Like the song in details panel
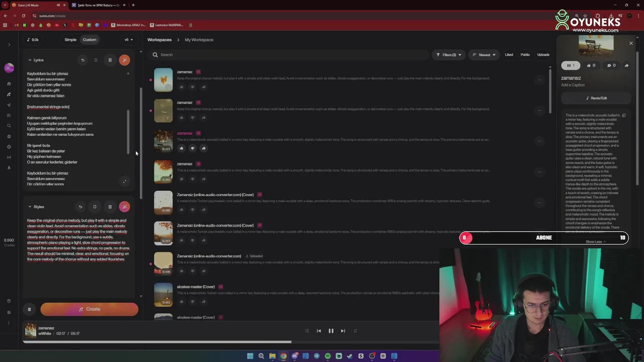Image resolution: width=644 pixels, height=362 pixels. [x=591, y=65]
